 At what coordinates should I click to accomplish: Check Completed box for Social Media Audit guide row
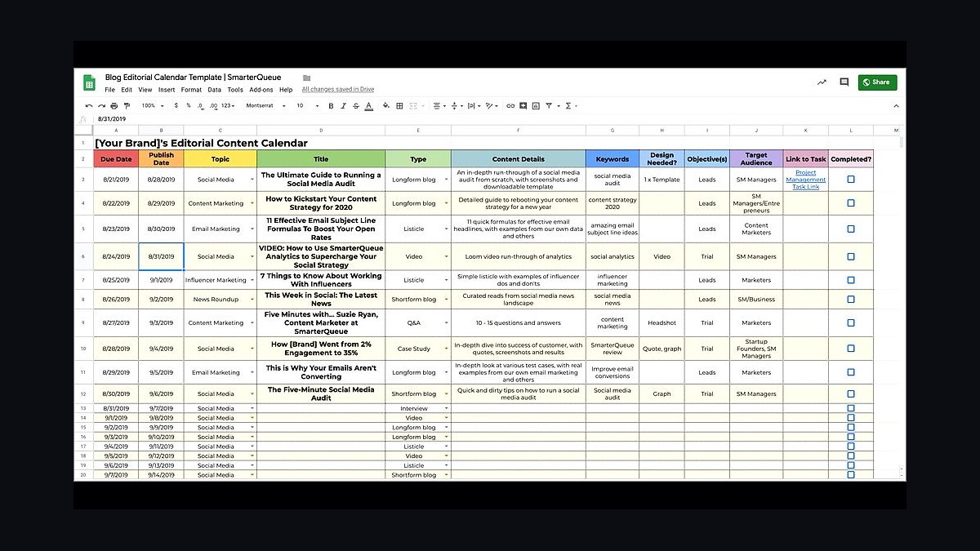851,179
